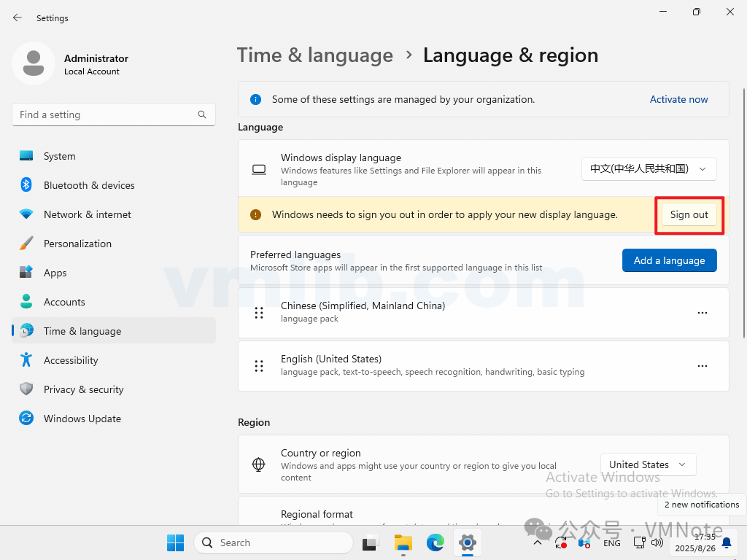Change the Country or region selection
This screenshot has width=747, height=560.
(648, 464)
